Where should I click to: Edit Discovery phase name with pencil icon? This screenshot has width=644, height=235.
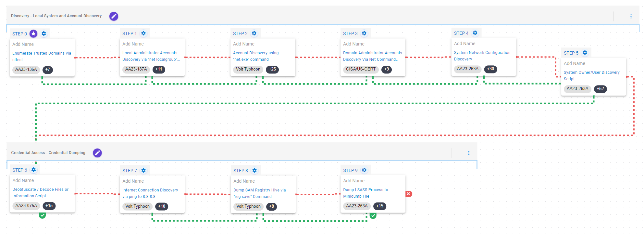click(x=114, y=16)
